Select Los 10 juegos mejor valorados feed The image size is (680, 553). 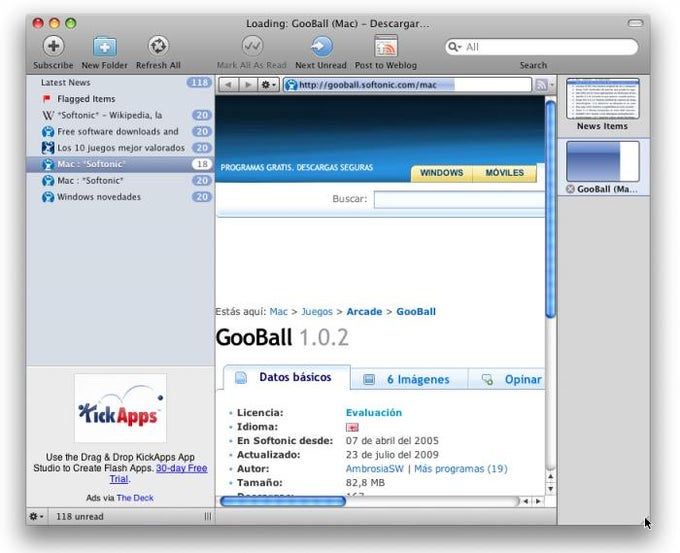point(120,148)
